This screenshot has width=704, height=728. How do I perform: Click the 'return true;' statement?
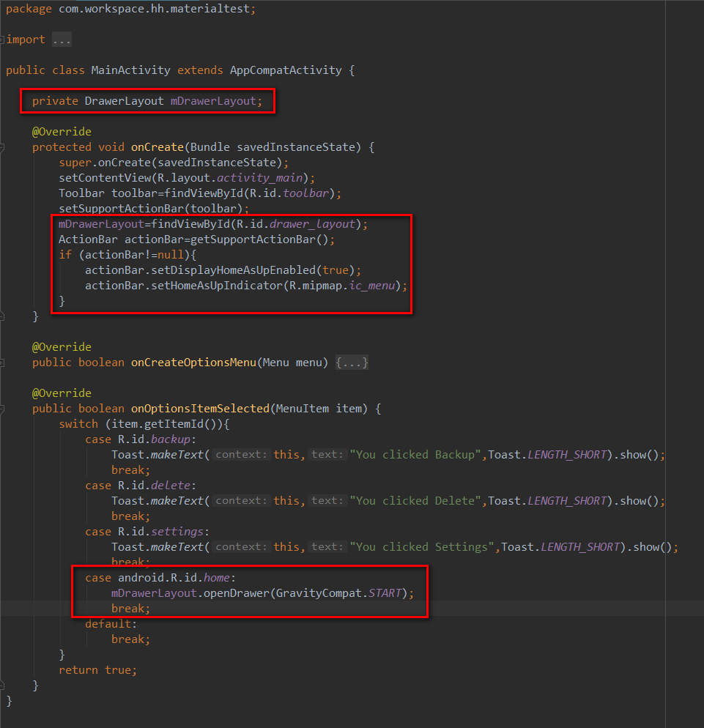pos(98,670)
